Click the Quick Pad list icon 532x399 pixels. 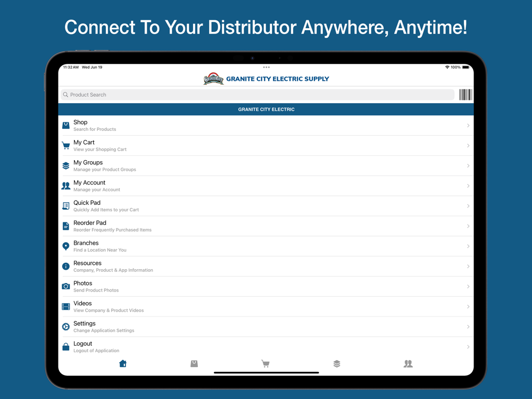66,206
